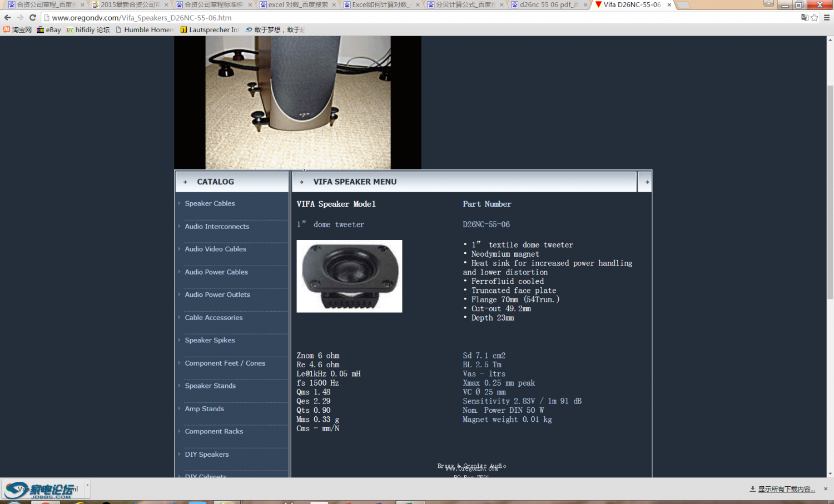Switch to the '分贝计算公式_百度' tab
Screen dimensions: 834x504
point(465,4)
